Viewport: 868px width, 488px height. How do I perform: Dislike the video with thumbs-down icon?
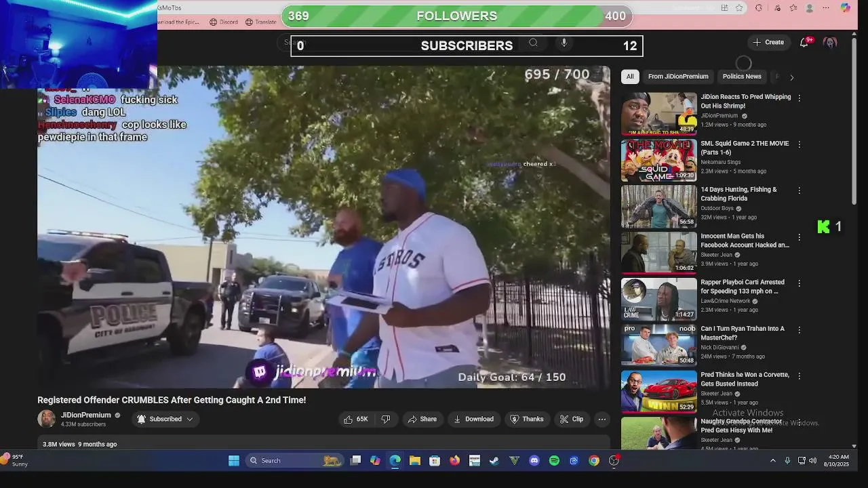tap(385, 419)
